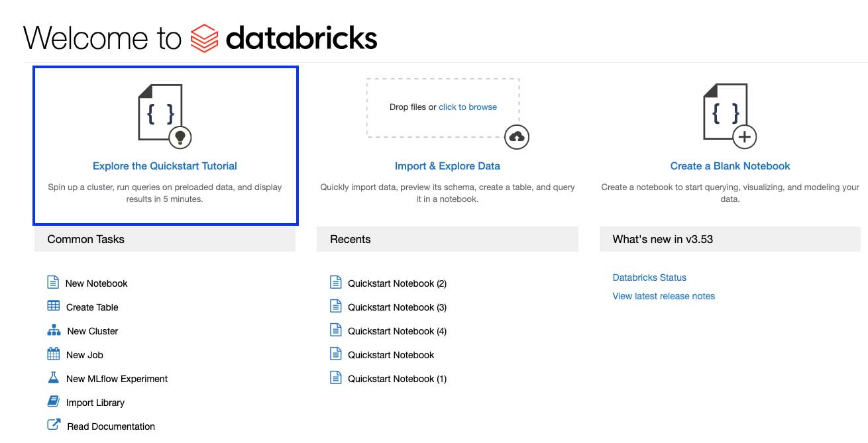View latest release notes
Image resolution: width=868 pixels, height=443 pixels.
pos(664,296)
